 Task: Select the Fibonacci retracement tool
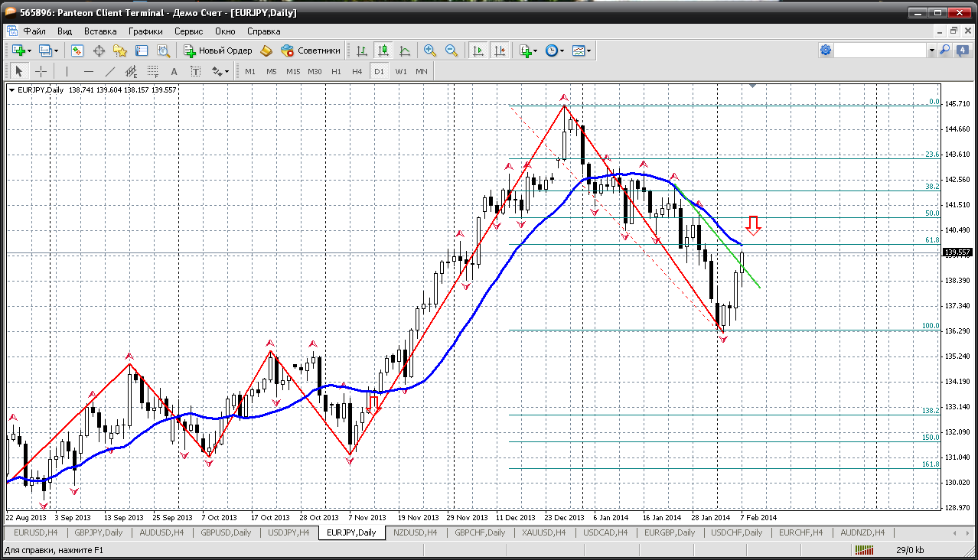[x=152, y=71]
